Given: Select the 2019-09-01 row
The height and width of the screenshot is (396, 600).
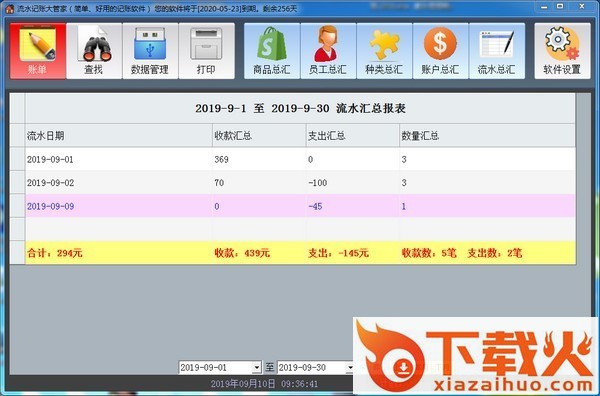Looking at the screenshot, I should pyautogui.click(x=300, y=159).
